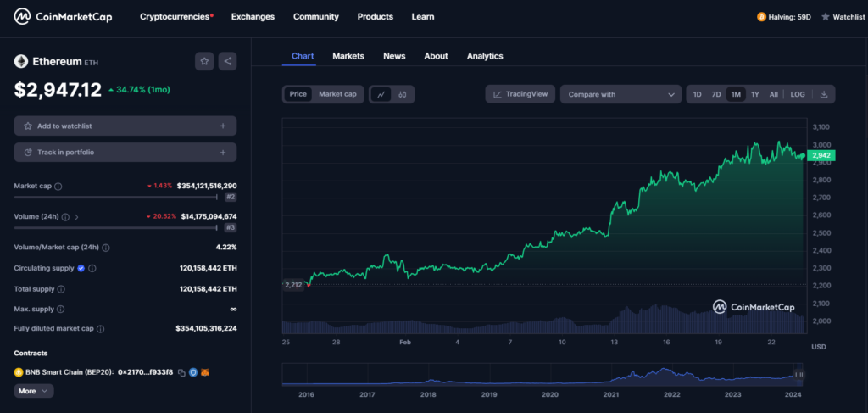
Task: Click the Max. supply info icon
Action: 61,310
